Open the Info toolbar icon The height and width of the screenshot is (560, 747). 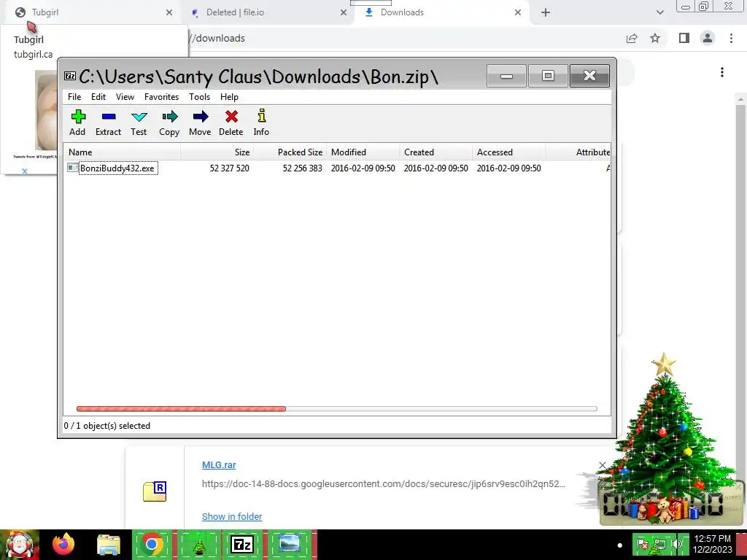click(x=261, y=122)
